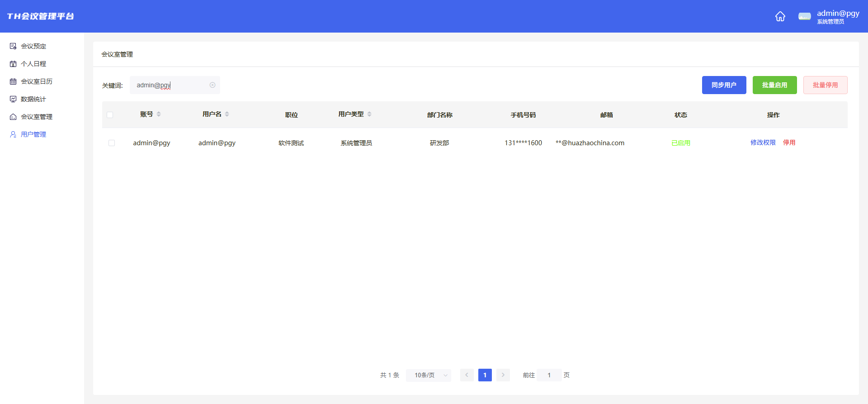Click the 会议室管理 sidebar icon
This screenshot has height=404, width=868.
point(13,117)
